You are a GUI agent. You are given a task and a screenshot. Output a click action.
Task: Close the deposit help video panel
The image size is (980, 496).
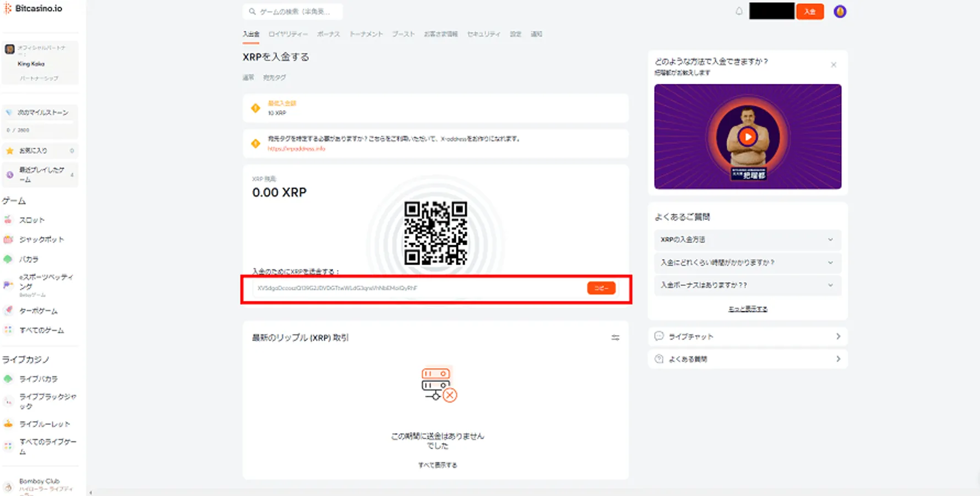[834, 64]
